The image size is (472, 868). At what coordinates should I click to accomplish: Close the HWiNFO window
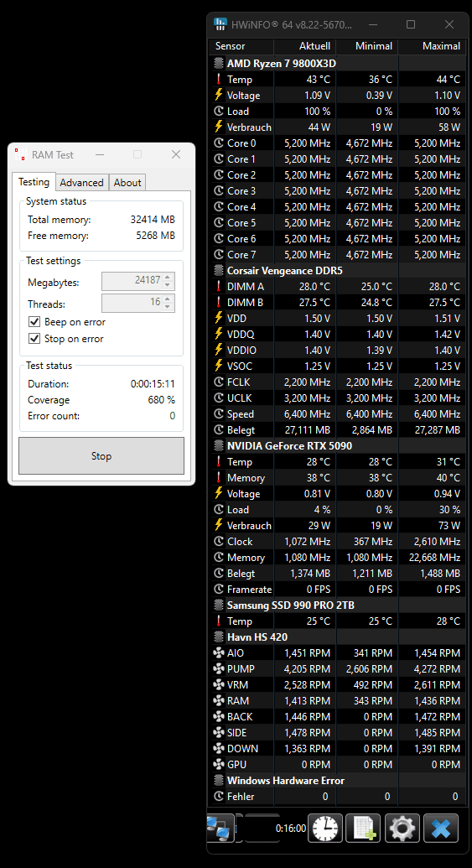click(x=449, y=24)
